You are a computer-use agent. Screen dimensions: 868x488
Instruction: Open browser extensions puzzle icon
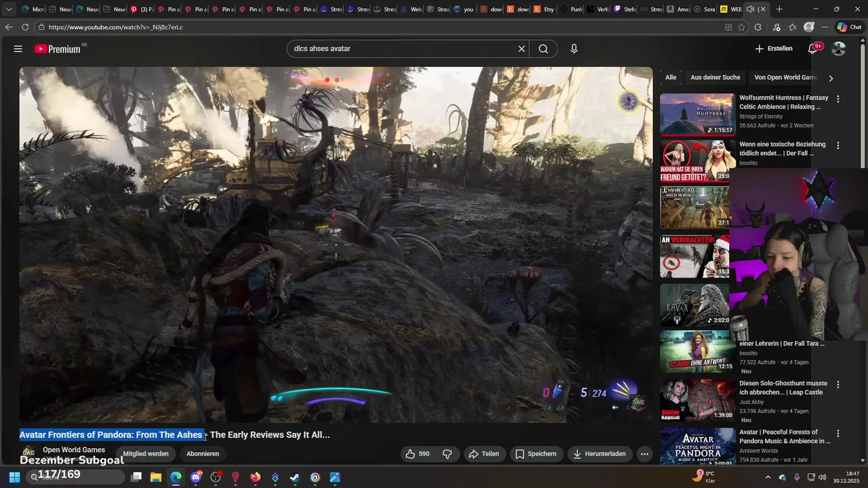(758, 27)
